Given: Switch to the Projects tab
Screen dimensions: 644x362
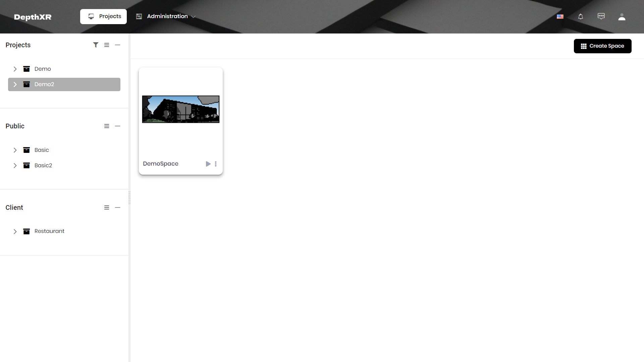Looking at the screenshot, I should [x=104, y=16].
